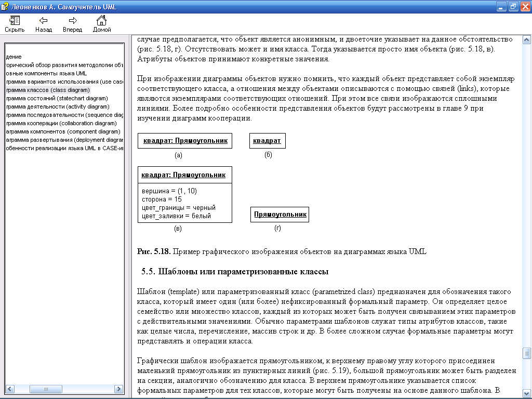Click the 'Прямоугольник' object box in figure (г)
Screen dimensions: 532x399
280,215
